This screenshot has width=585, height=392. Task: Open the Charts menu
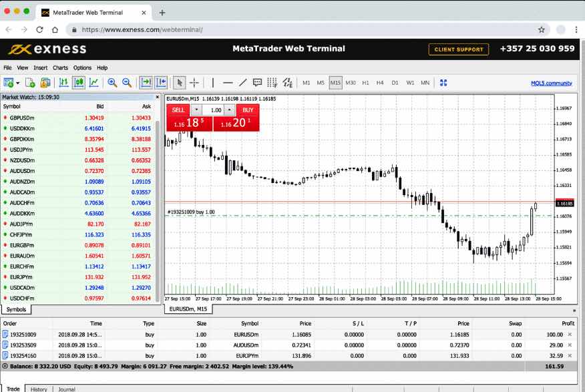(60, 67)
